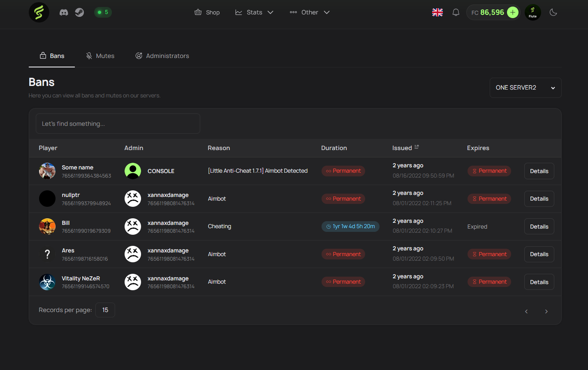Viewport: 588px width, 370px height.
Task: Open the Discord server icon
Action: pos(64,12)
